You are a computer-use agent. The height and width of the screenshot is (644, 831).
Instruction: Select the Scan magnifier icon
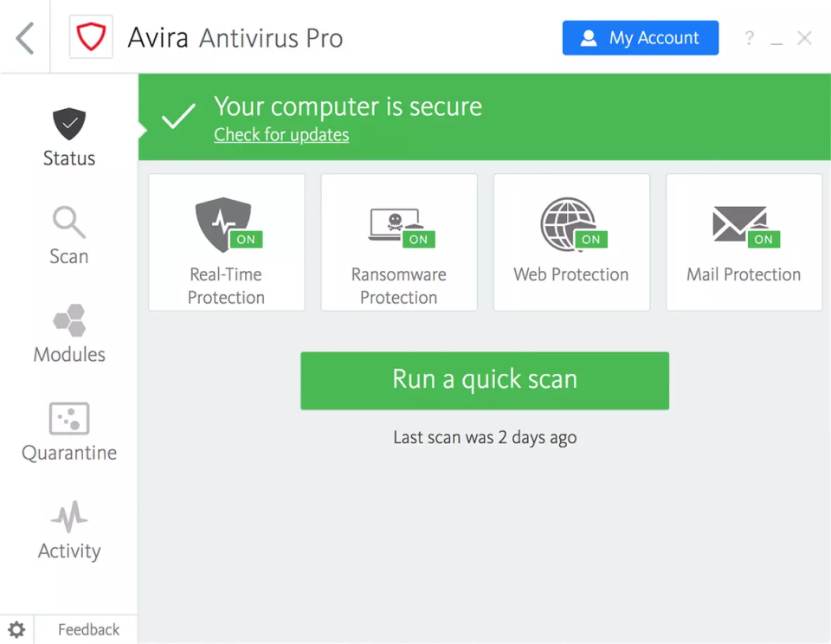(68, 222)
